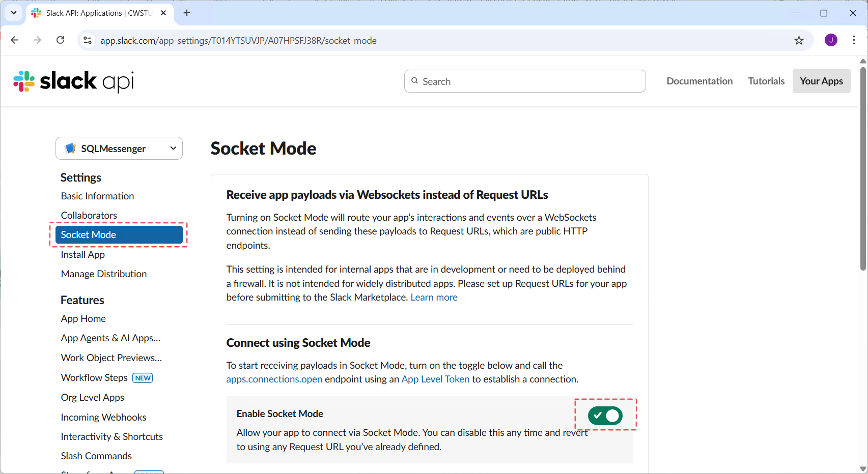Click the Slack API logo
The height and width of the screenshot is (474, 868).
pyautogui.click(x=74, y=81)
